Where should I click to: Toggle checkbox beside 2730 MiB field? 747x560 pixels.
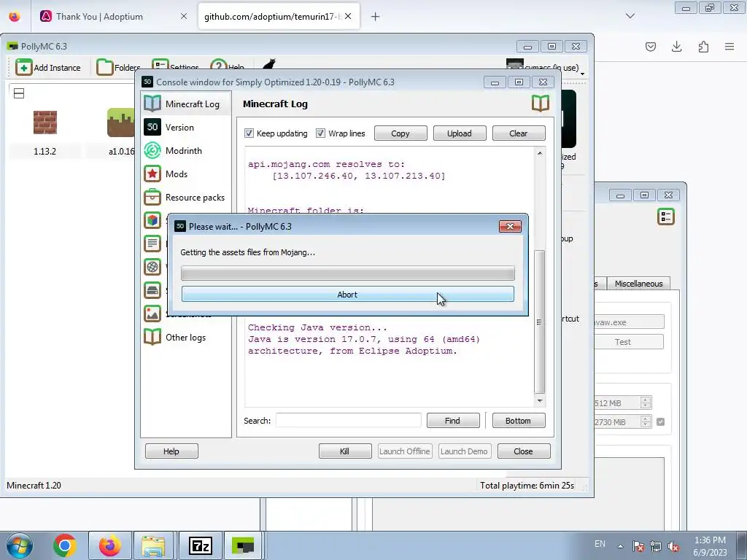pyautogui.click(x=660, y=422)
